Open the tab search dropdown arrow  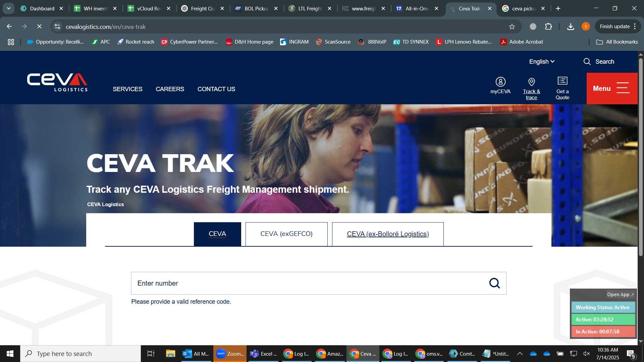coord(8,8)
